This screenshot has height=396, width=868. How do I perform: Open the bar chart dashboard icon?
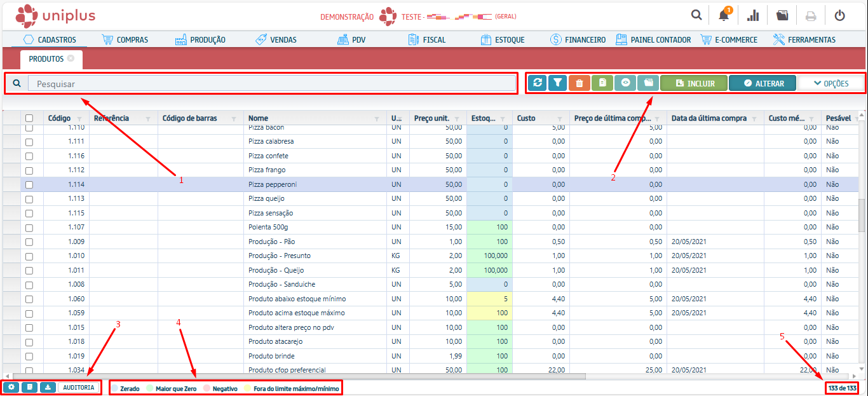[x=753, y=15]
